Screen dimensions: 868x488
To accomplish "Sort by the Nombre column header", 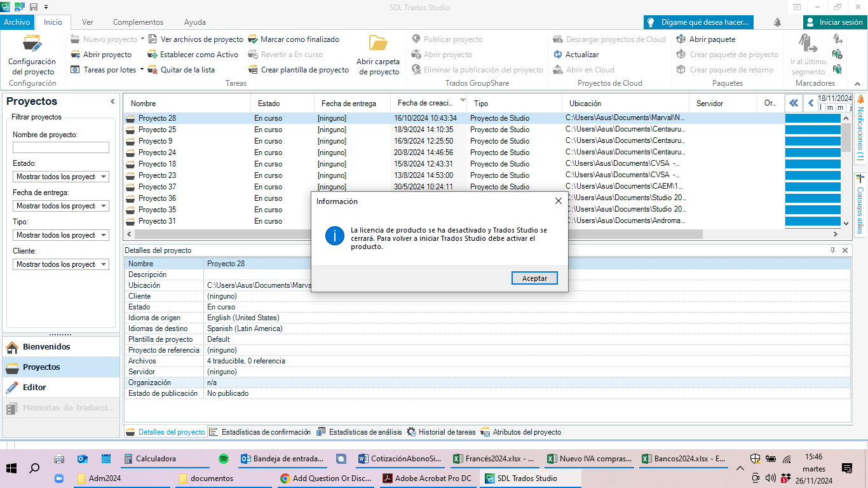I will 187,104.
